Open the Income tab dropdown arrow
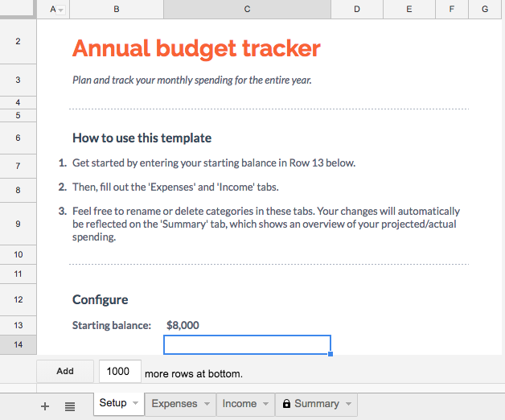 (267, 404)
